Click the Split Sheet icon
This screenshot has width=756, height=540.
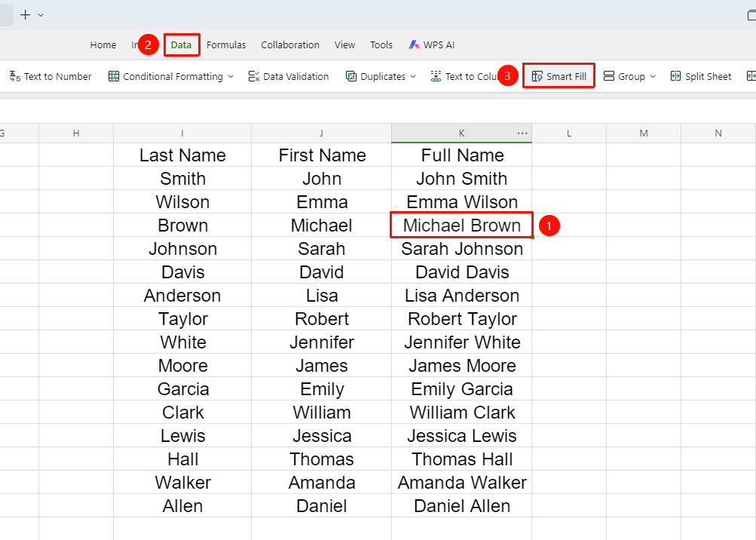tap(675, 76)
